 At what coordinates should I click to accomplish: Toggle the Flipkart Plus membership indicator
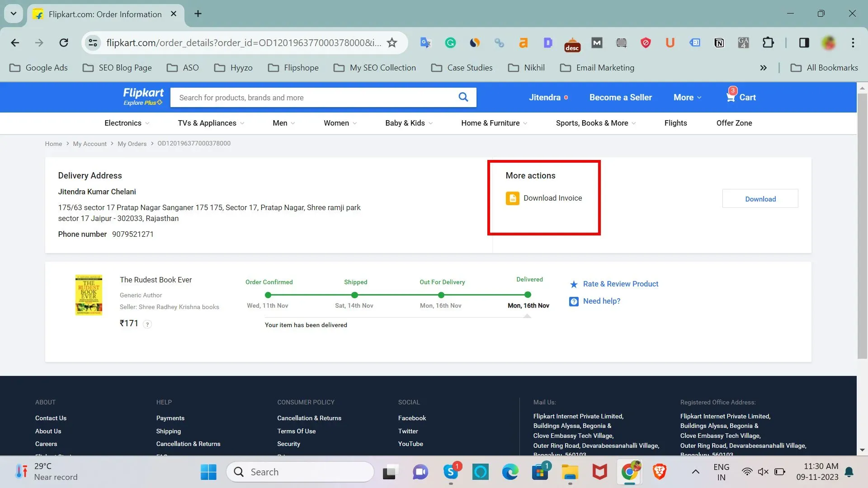pyautogui.click(x=142, y=103)
